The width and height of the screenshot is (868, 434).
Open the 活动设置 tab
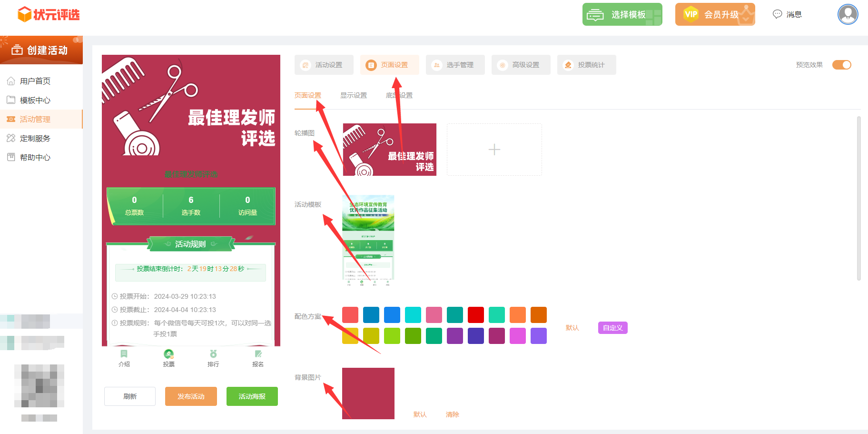pyautogui.click(x=324, y=65)
